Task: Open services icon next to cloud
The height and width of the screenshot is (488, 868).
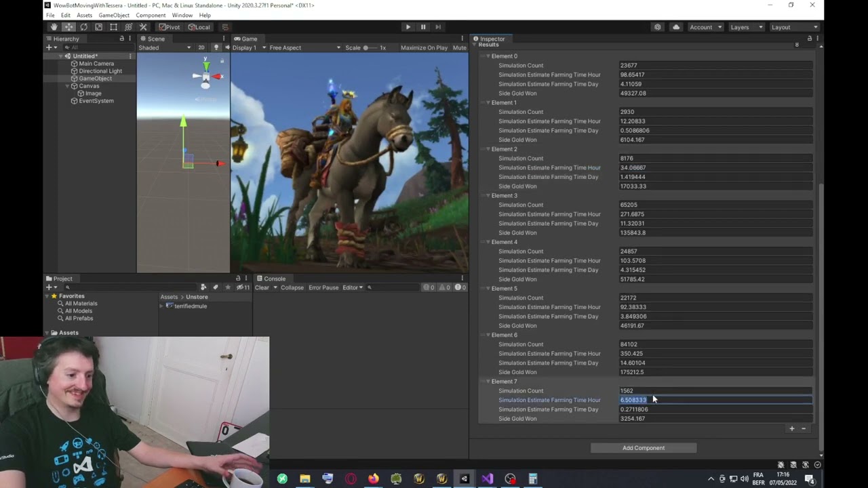Action: [658, 27]
